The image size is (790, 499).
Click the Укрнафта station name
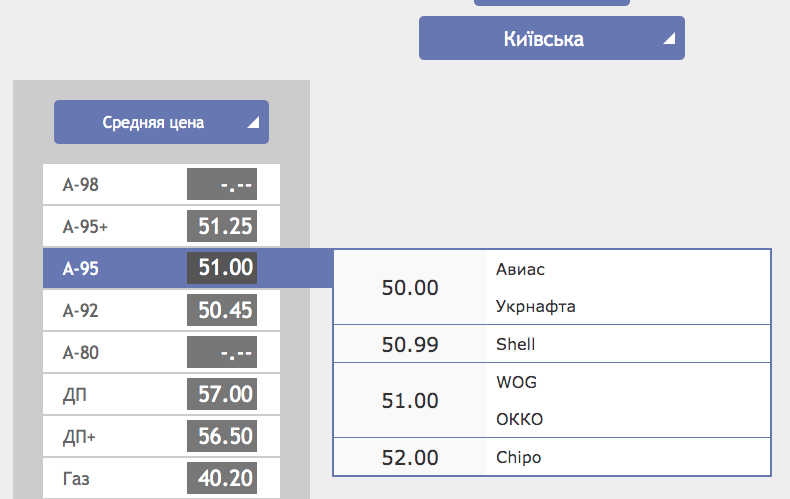click(535, 306)
